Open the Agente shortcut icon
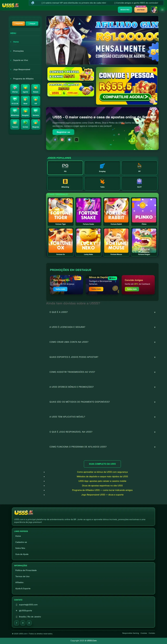This screenshot has width=167, height=644. tap(25, 89)
